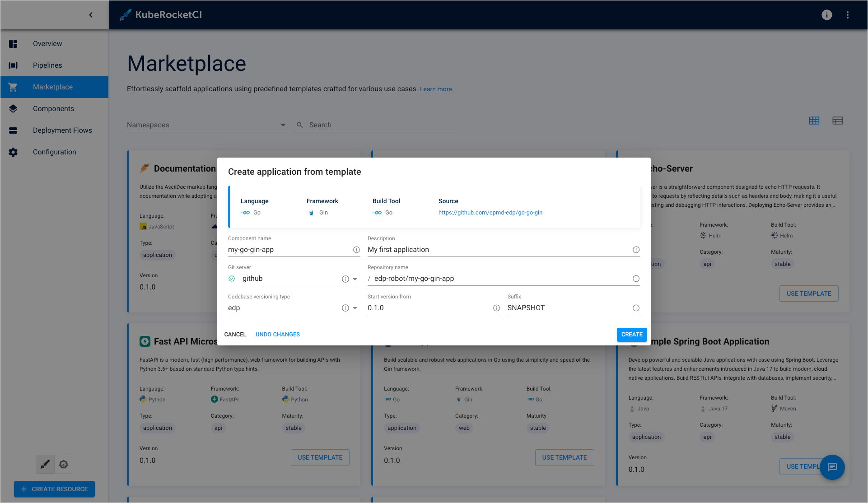Click Component name info icon
This screenshot has height=503, width=868.
pos(356,250)
